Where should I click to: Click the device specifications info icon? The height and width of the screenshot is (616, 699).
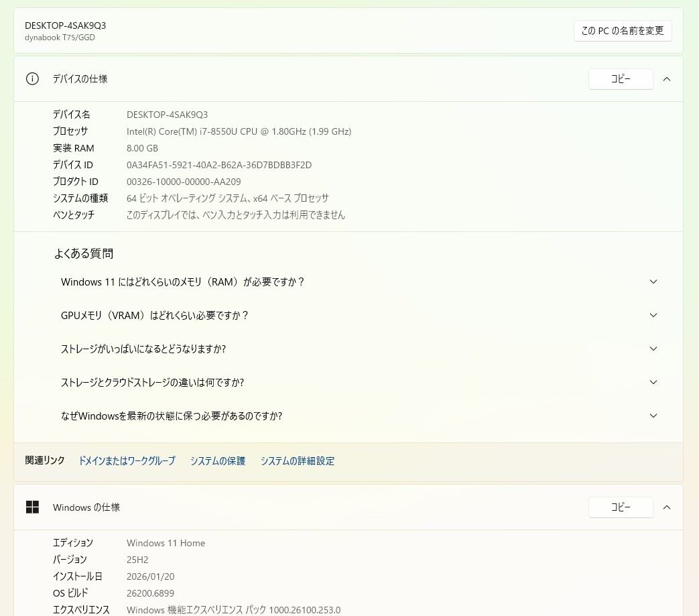(32, 79)
